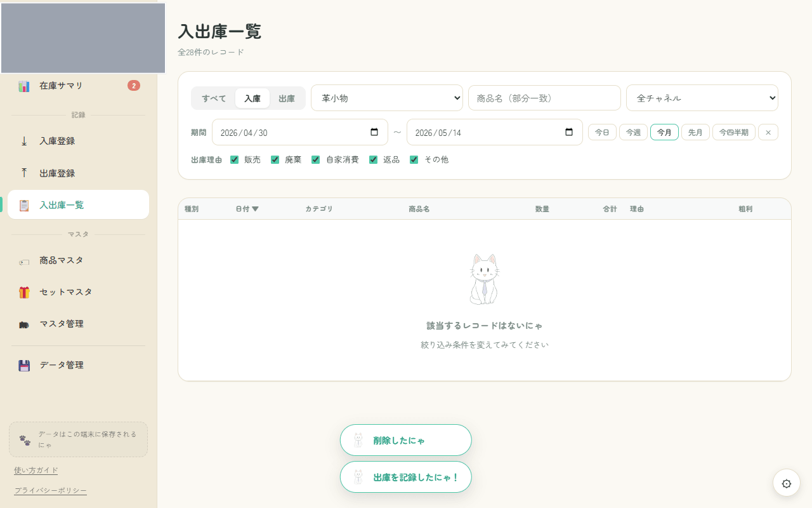Open the プライバシーポリシー link
The width and height of the screenshot is (812, 508).
[x=51, y=491]
